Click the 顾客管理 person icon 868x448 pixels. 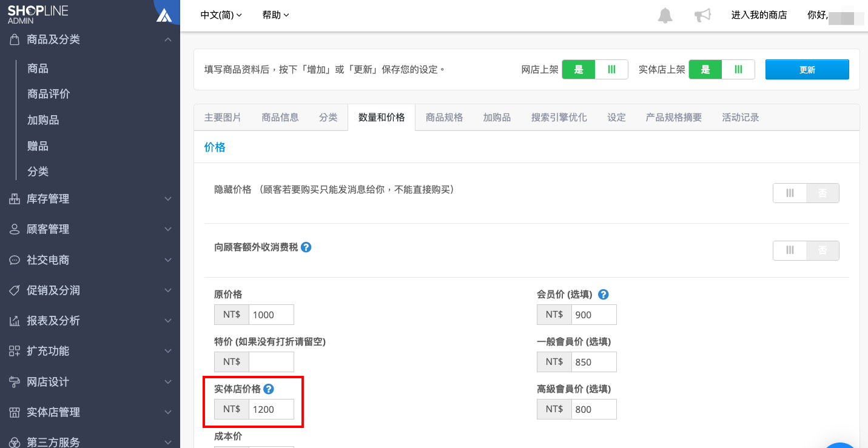coord(15,229)
